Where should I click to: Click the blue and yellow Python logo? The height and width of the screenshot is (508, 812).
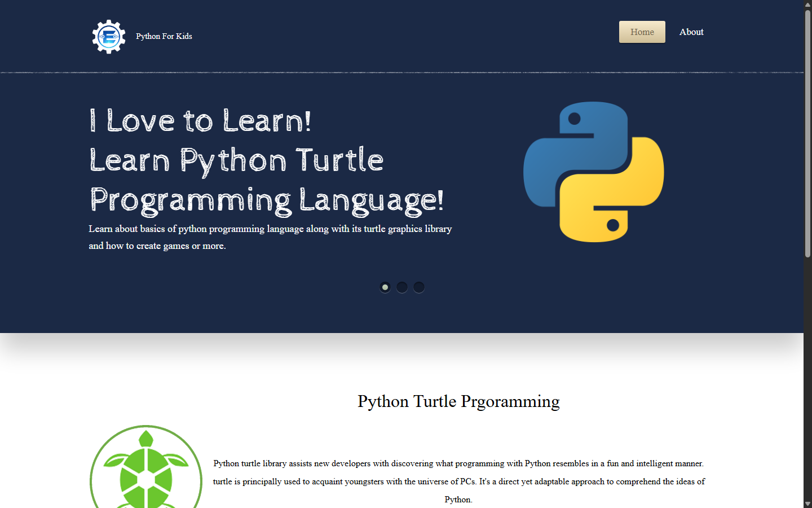click(x=594, y=172)
